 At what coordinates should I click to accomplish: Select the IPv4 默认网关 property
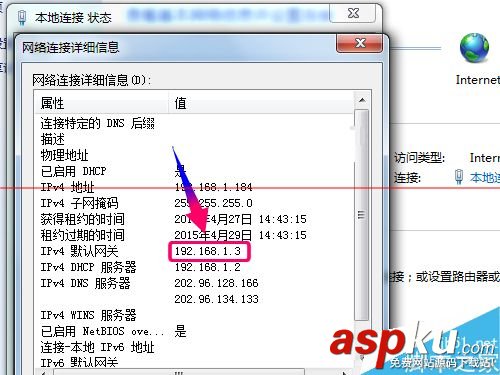point(79,251)
